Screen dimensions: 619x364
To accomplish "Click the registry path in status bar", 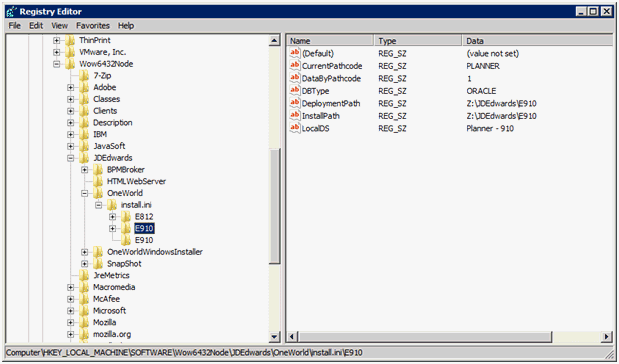I will click(184, 353).
